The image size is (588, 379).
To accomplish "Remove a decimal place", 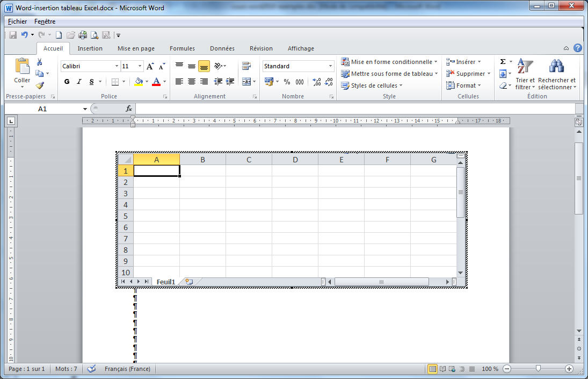I will click(329, 82).
